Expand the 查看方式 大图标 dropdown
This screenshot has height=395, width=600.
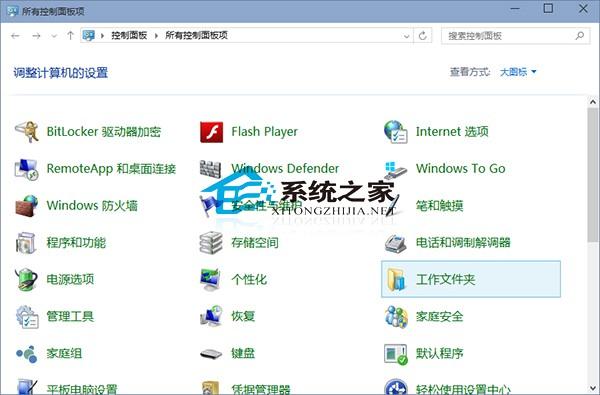click(518, 72)
